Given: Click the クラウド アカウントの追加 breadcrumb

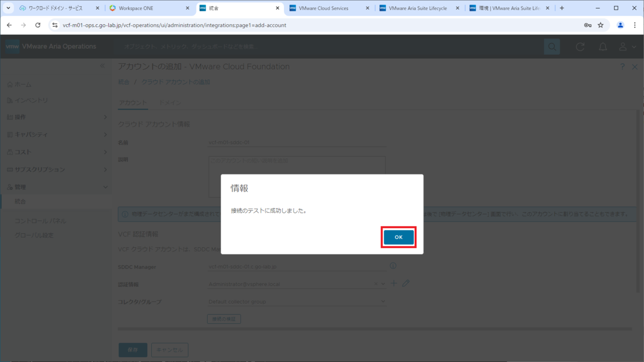Looking at the screenshot, I should point(176,82).
